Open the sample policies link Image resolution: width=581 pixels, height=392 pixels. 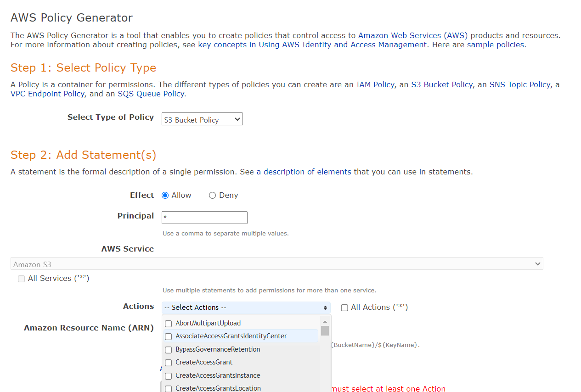[496, 45]
